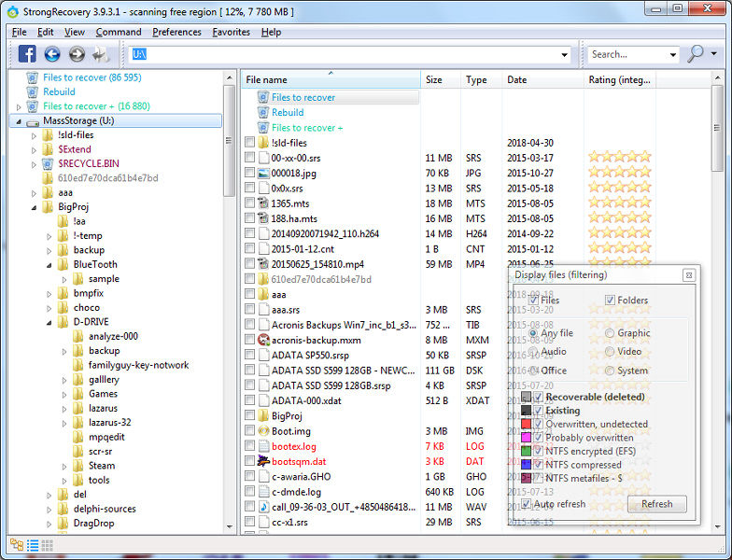Open the File menu
The image size is (732, 560).
tap(19, 32)
